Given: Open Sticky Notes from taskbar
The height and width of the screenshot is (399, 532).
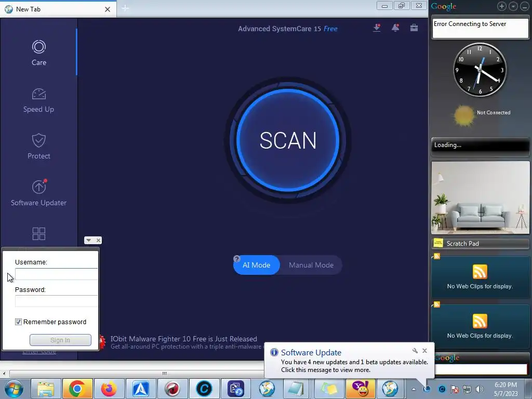Looking at the screenshot, I should (329, 389).
